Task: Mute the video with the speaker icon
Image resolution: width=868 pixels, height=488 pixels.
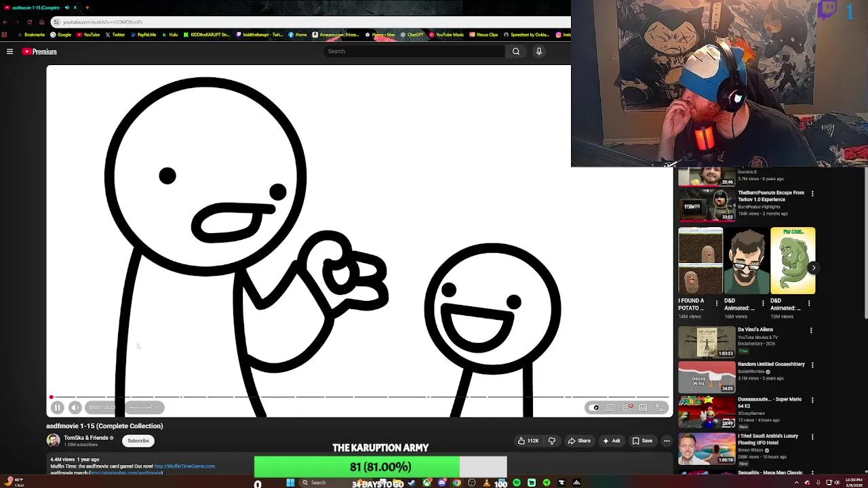Action: [75, 407]
